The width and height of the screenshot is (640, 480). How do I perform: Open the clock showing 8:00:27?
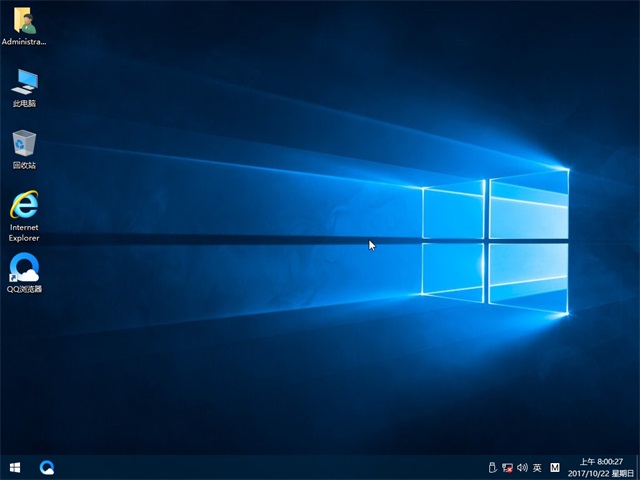[x=600, y=462]
